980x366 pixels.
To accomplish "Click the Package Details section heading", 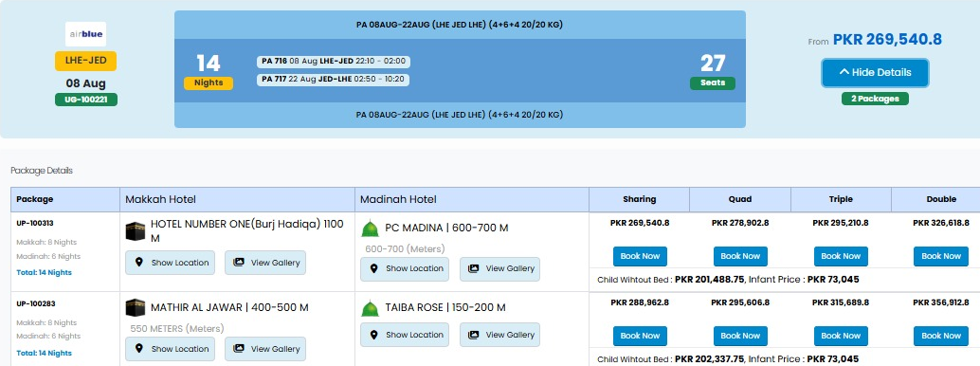I will click(x=42, y=171).
